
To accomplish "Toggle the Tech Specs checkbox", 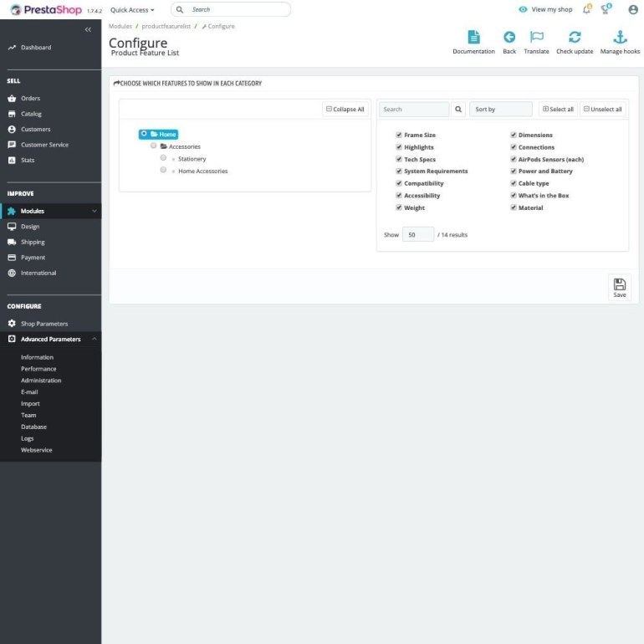I will [398, 159].
